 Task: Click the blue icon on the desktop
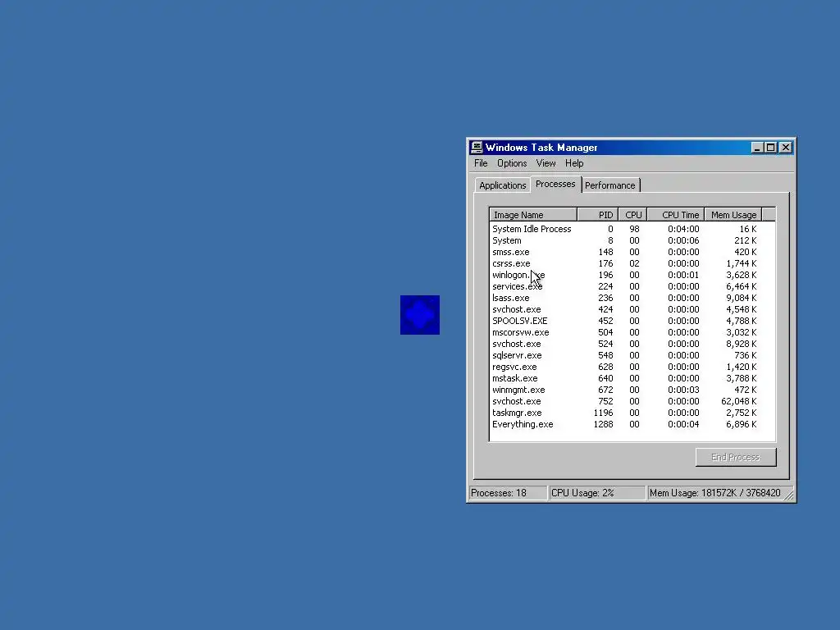tap(420, 315)
